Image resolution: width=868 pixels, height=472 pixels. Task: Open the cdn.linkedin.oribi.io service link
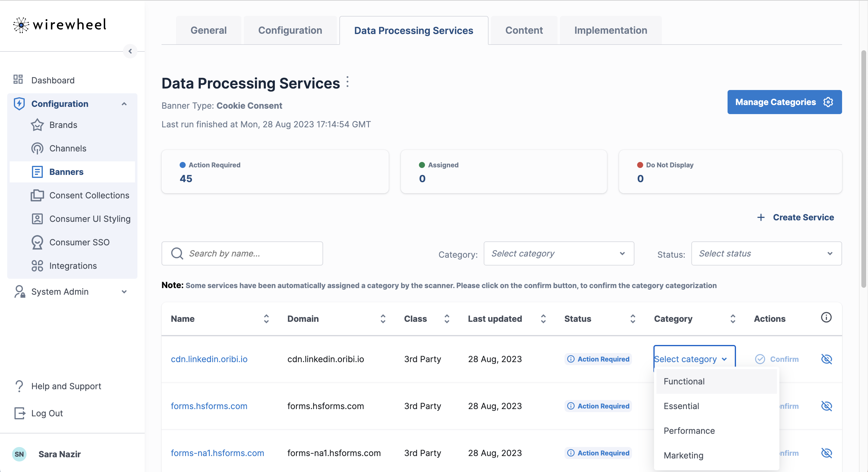209,359
